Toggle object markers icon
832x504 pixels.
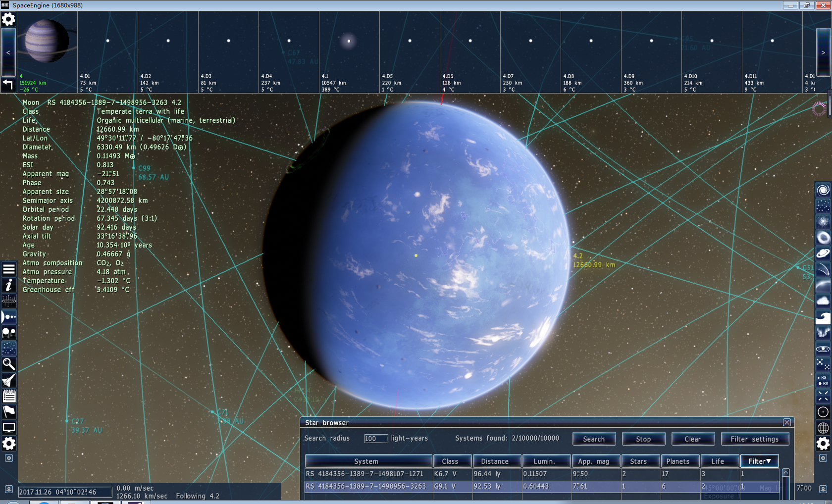823,364
